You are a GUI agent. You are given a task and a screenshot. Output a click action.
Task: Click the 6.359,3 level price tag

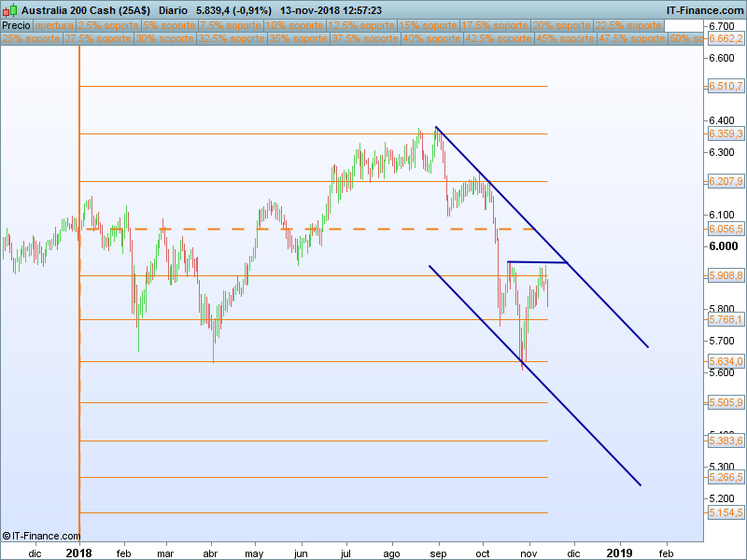point(726,133)
